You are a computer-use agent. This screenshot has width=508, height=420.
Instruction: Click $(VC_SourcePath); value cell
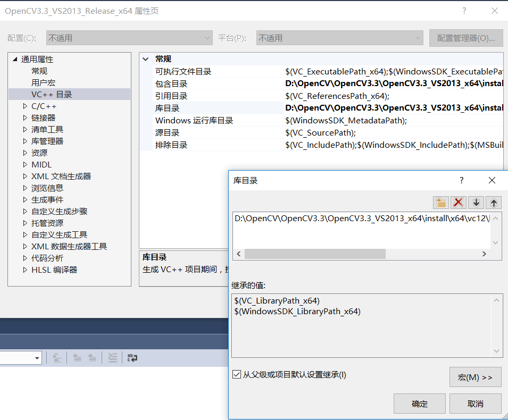point(320,133)
